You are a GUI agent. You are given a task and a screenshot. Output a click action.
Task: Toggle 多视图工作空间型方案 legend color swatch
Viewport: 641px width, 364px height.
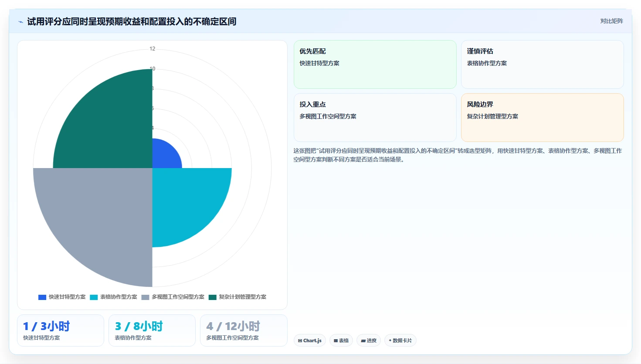[145, 297]
